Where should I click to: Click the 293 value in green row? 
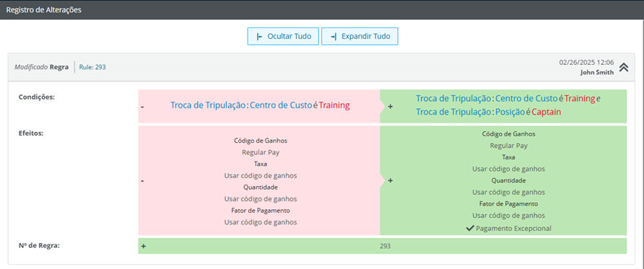click(386, 246)
